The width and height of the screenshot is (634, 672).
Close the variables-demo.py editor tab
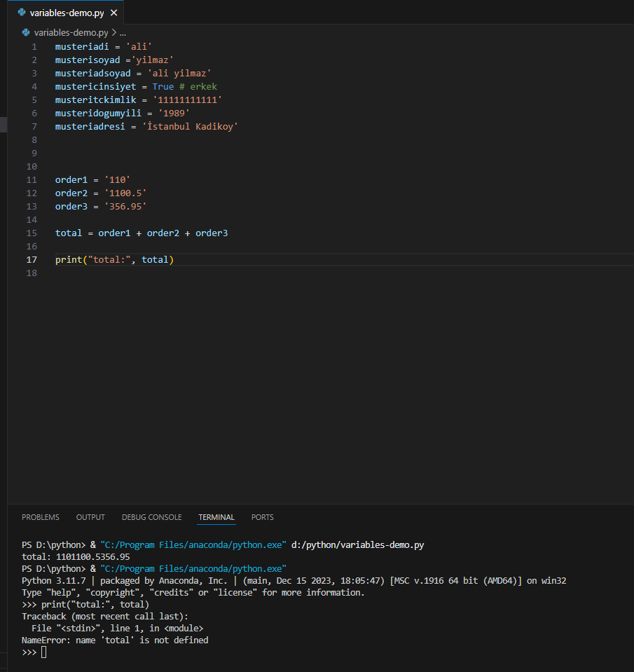point(113,13)
